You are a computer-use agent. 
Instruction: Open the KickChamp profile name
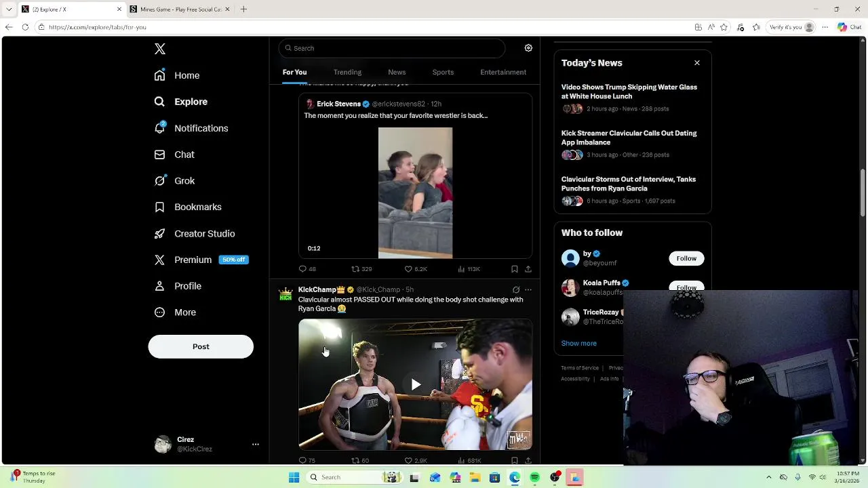[x=317, y=289]
